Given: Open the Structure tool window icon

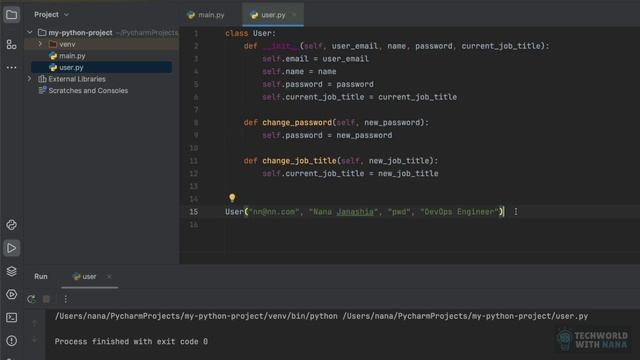Looking at the screenshot, I should [11, 44].
